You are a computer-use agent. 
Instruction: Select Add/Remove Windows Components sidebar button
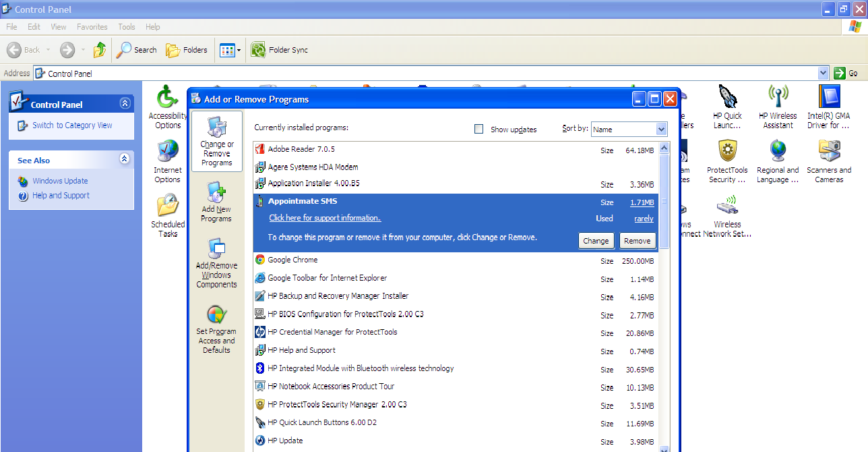tap(216, 264)
